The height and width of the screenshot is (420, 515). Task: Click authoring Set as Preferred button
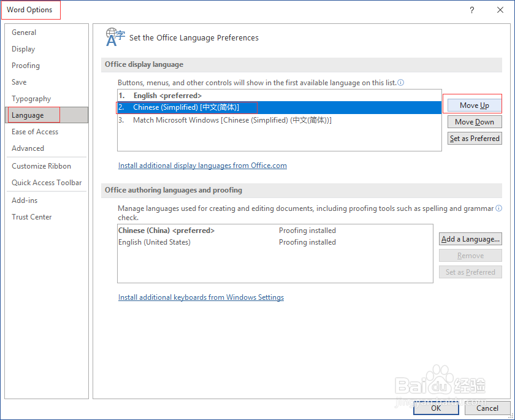point(470,272)
